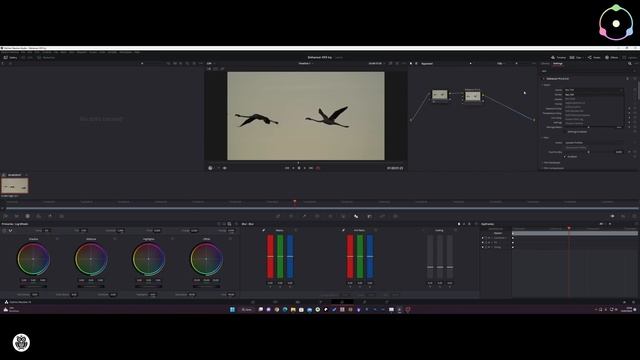This screenshot has height=360, width=640.
Task: Toggle the LUTs panel
Action: [x=27, y=58]
